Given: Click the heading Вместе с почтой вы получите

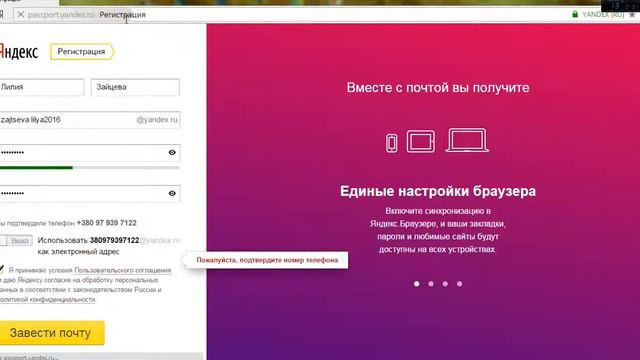Looking at the screenshot, I should click(438, 87).
